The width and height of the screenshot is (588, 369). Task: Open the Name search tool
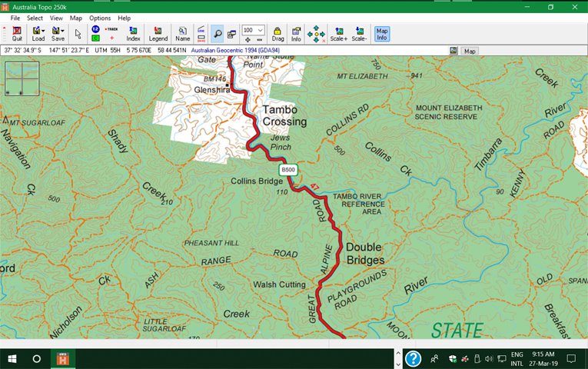click(182, 34)
